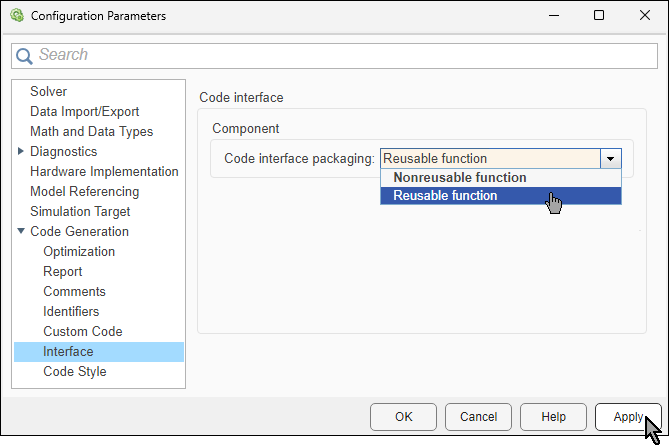Select Model Referencing in the list
Viewport: 669px width, 446px height.
pyautogui.click(x=84, y=192)
